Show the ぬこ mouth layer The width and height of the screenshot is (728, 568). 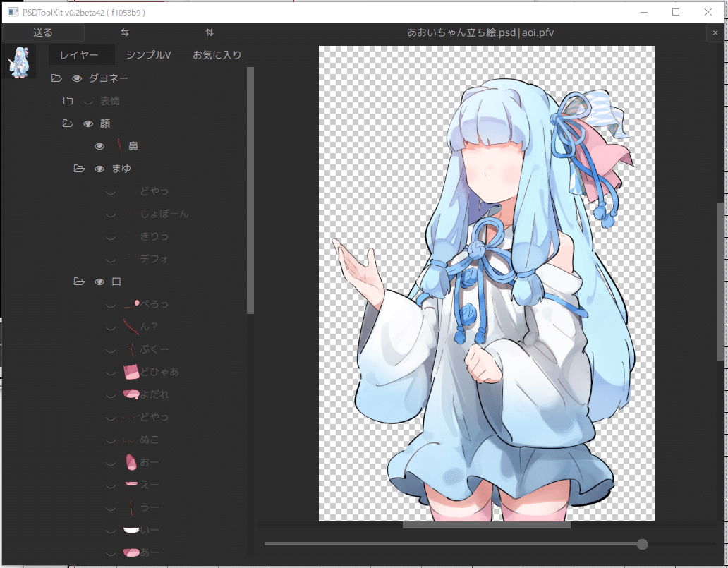tap(111, 440)
